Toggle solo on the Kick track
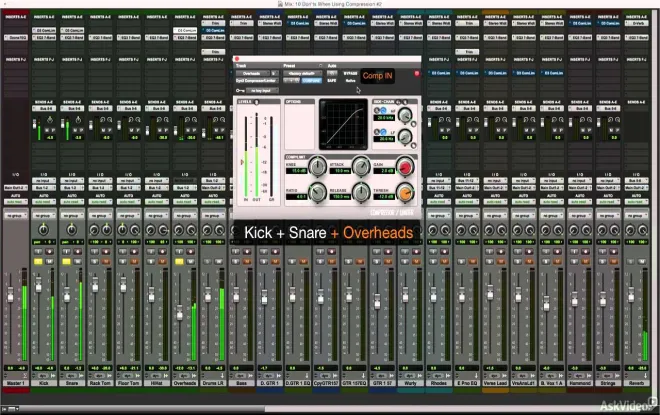 38,261
